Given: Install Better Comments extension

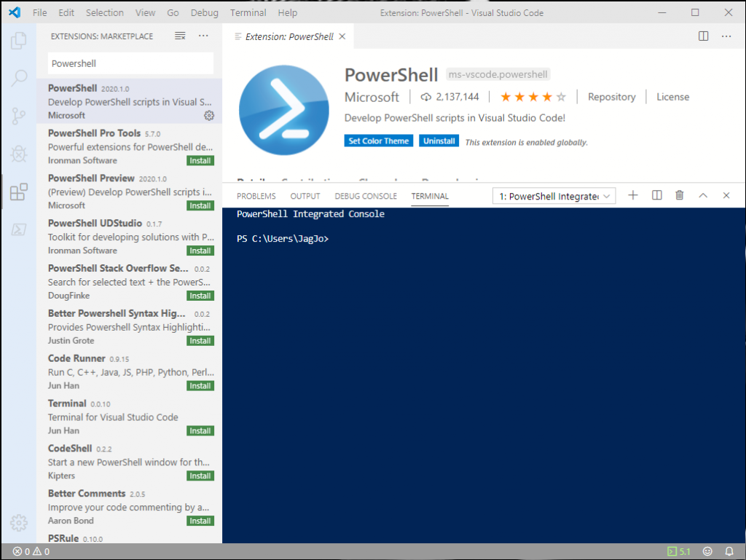Looking at the screenshot, I should pyautogui.click(x=200, y=521).
